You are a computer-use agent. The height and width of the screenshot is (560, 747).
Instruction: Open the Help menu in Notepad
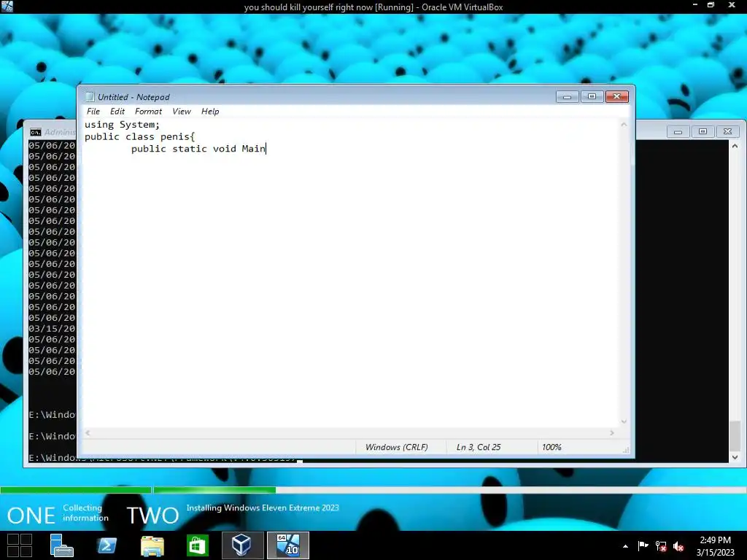(x=210, y=111)
